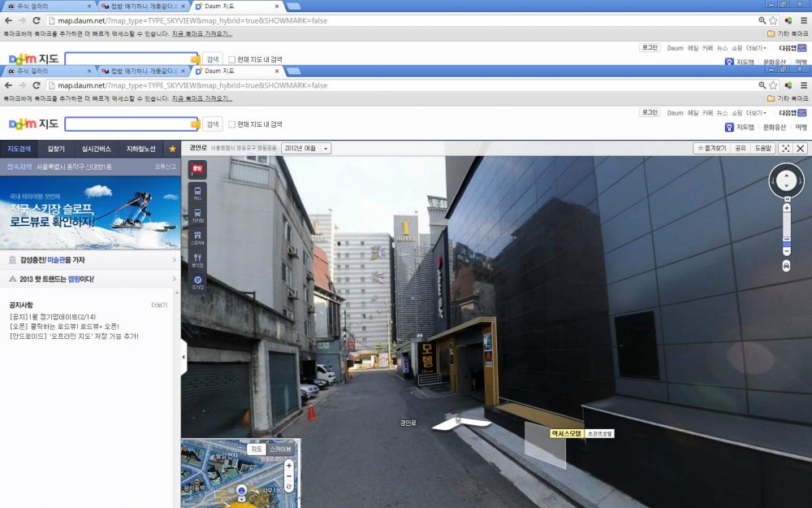Image resolution: width=812 pixels, height=508 pixels.
Task: Click the white forward arrow on the road
Action: [460, 423]
